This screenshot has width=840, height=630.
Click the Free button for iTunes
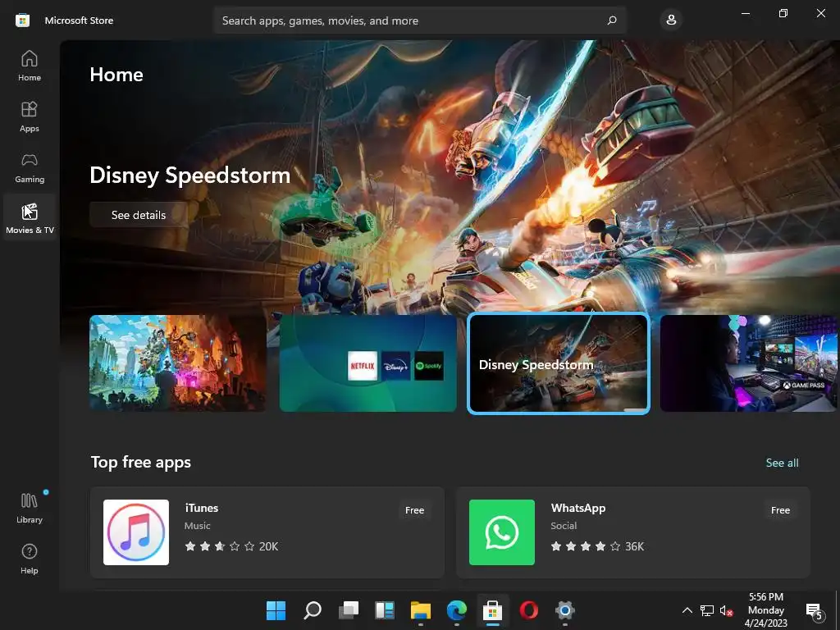(414, 510)
